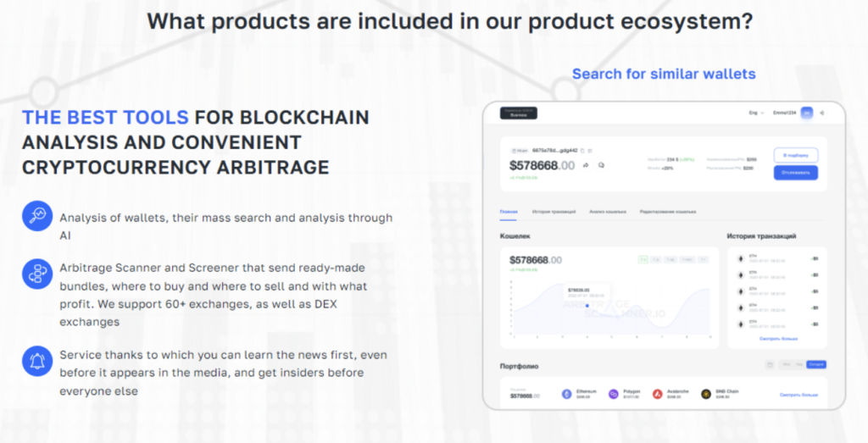
Task: Click the news notification bell icon
Action: click(x=37, y=361)
